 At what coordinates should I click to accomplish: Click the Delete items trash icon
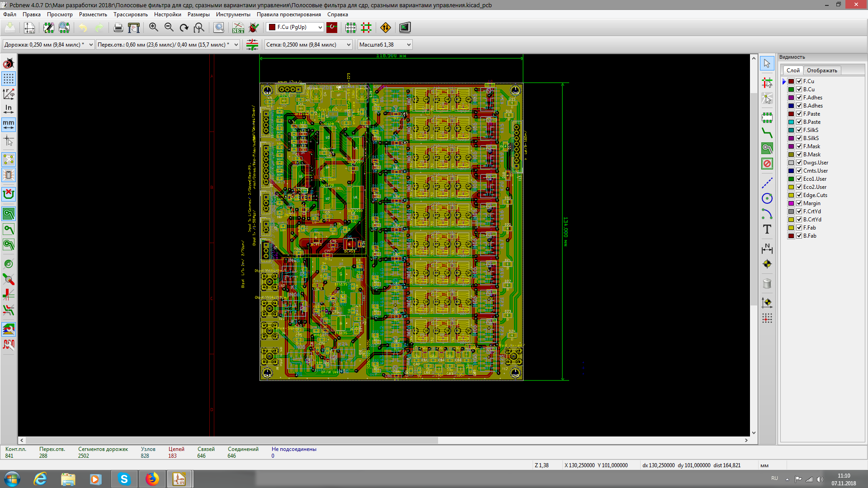[x=767, y=283]
